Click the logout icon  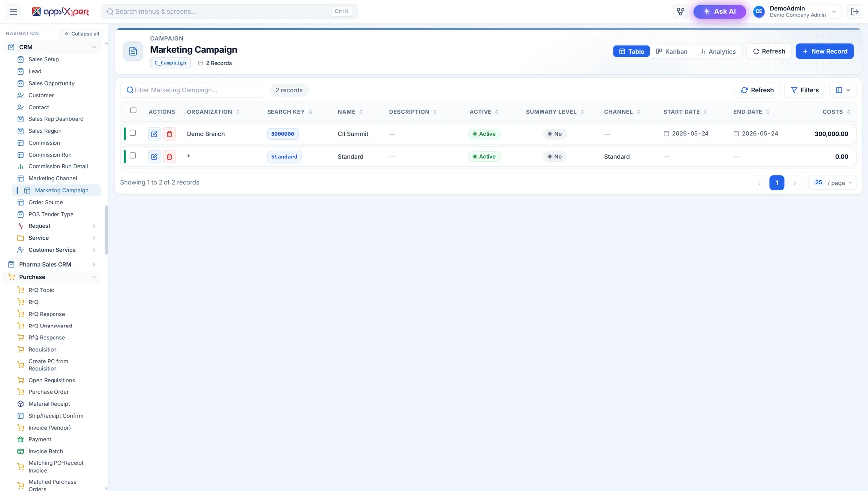point(854,12)
